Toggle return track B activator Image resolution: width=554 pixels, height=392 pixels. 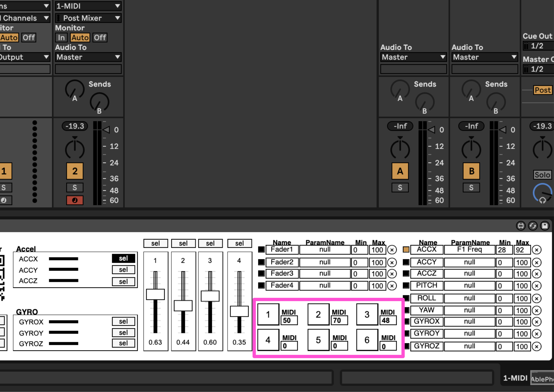(471, 171)
